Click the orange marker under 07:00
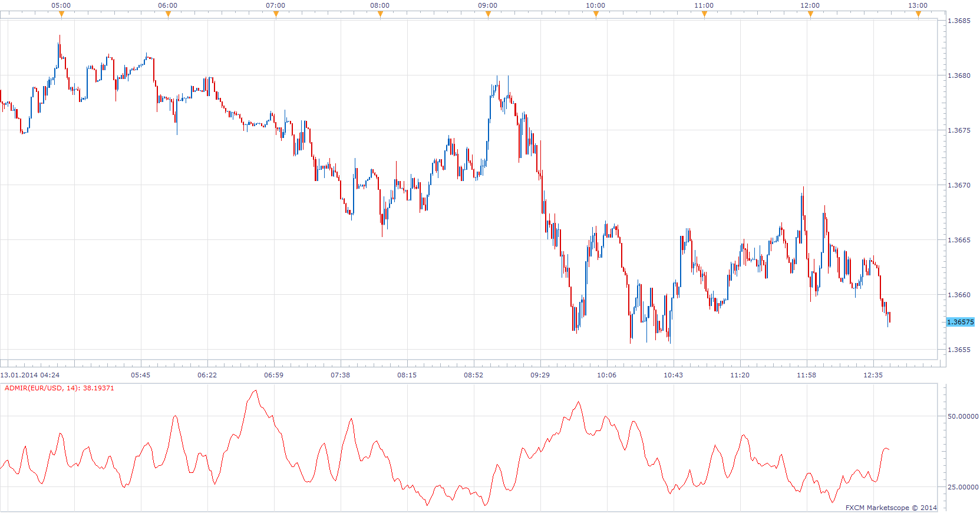The height and width of the screenshot is (513, 980). point(276,14)
